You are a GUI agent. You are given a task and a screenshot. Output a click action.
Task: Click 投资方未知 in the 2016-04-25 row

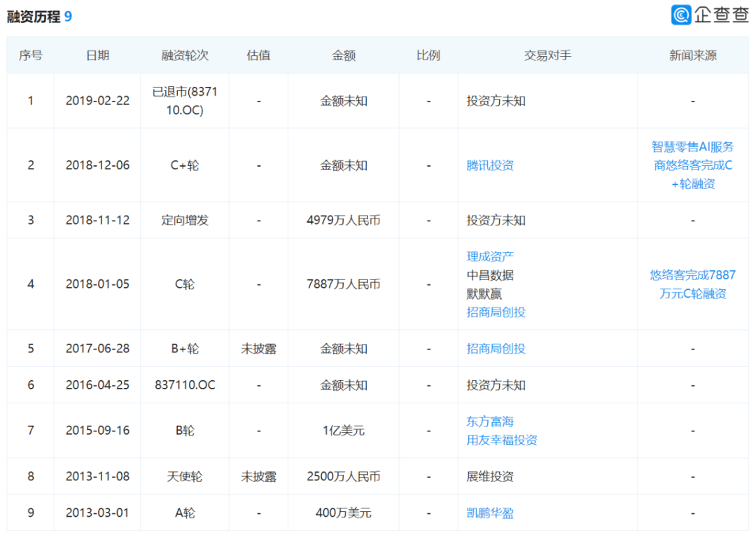496,385
